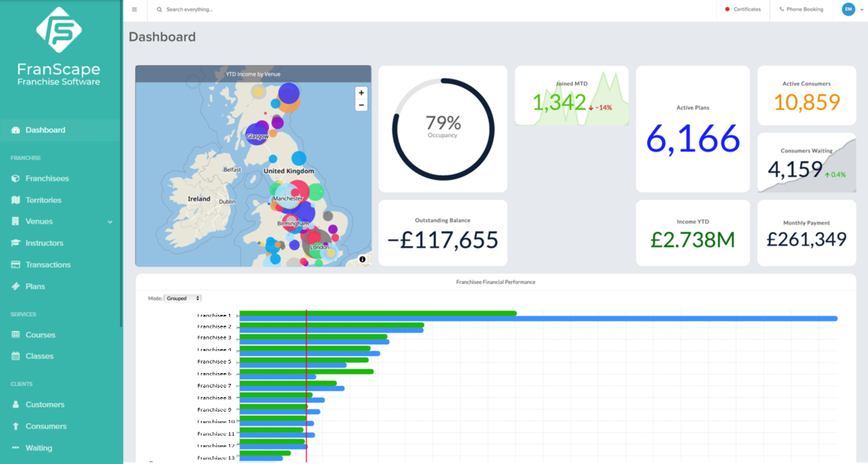Click the red Certificates status dot
Viewport: 868px width, 464px height.
[x=727, y=9]
